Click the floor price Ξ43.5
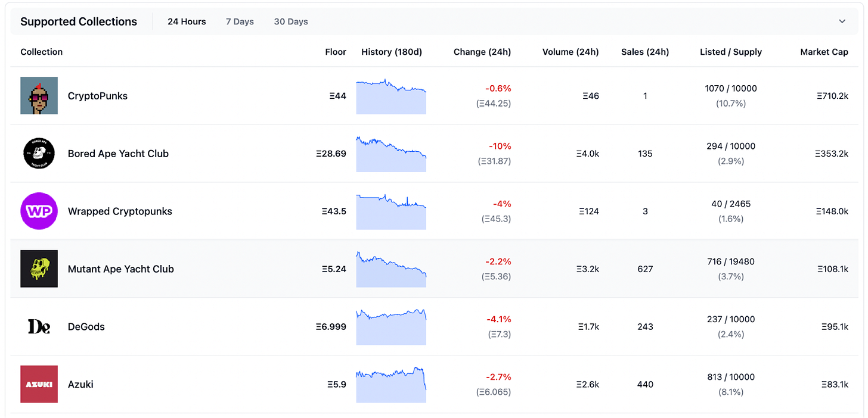Screen dimensions: 868x418 [x=334, y=211]
